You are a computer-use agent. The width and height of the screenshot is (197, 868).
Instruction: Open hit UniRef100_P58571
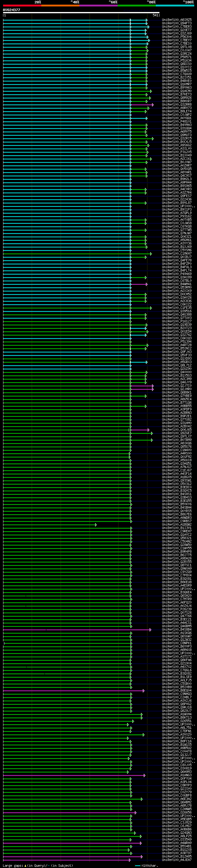177,57
